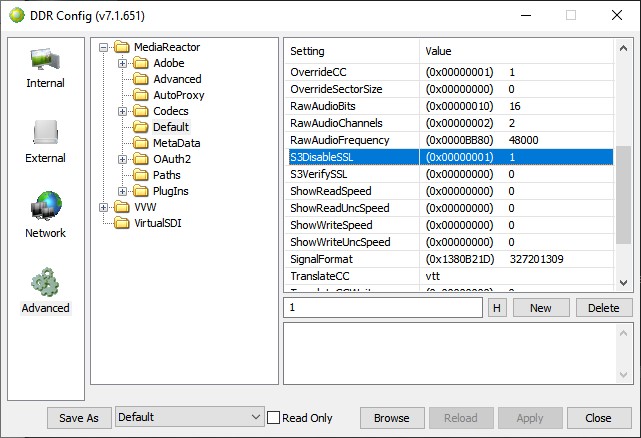
Task: Click the settings list scroll up arrow
Action: pyautogui.click(x=623, y=48)
